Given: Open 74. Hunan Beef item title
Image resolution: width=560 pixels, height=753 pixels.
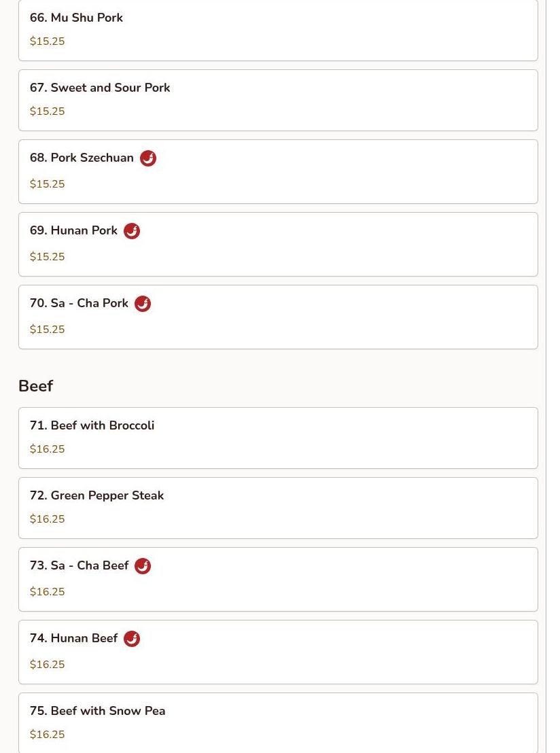Looking at the screenshot, I should tap(73, 638).
